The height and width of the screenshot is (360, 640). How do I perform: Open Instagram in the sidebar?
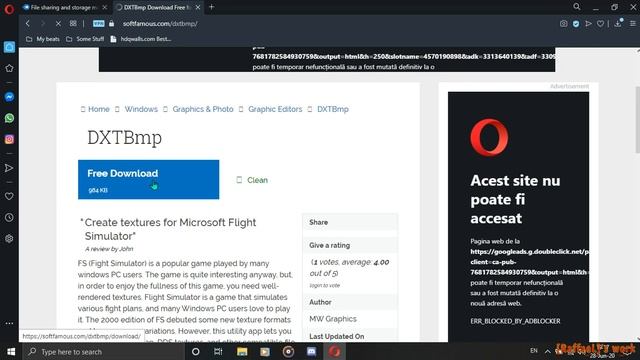pyautogui.click(x=9, y=139)
